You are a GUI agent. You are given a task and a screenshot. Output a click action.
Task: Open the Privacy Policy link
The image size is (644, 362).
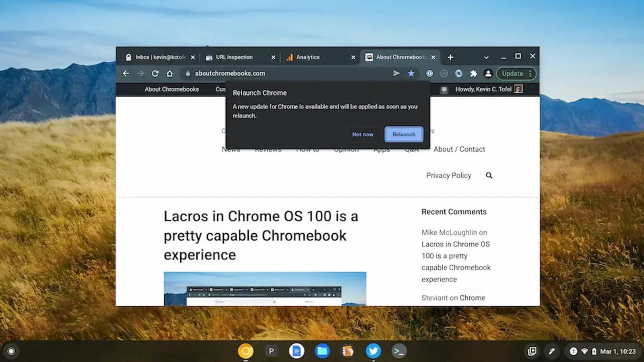tap(448, 175)
